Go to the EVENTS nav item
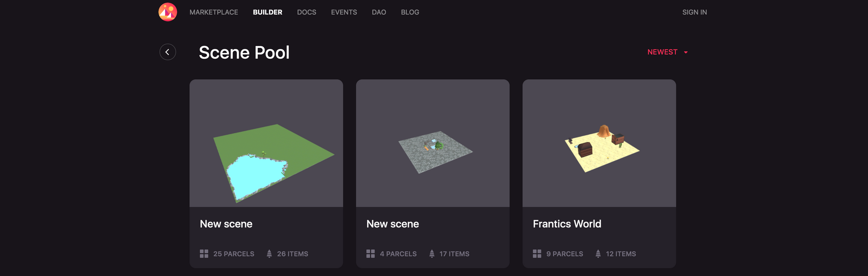 point(344,12)
